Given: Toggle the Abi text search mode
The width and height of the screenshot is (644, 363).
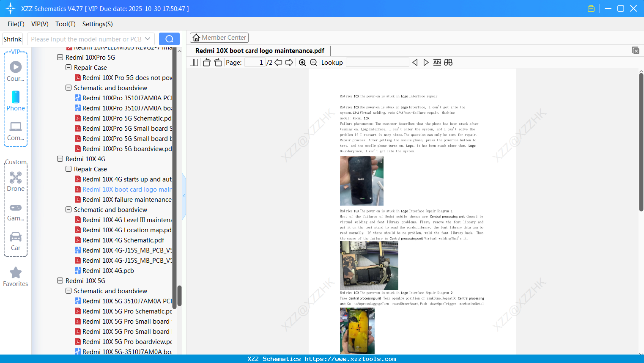Looking at the screenshot, I should (x=437, y=62).
